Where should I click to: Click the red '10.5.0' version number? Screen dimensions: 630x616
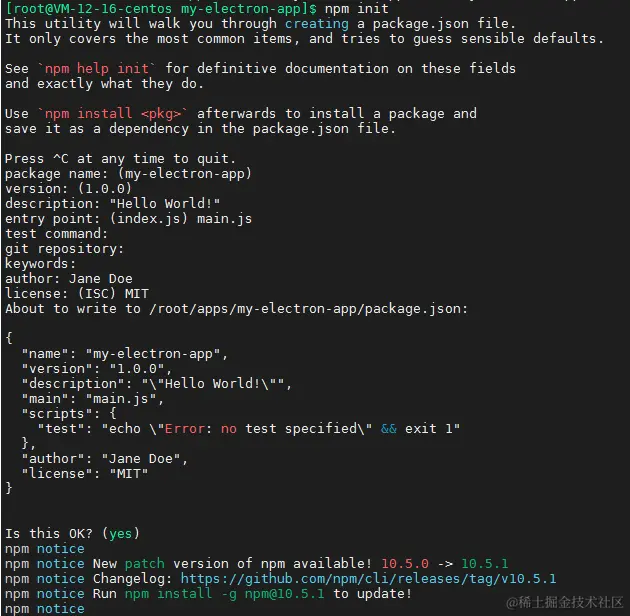(405, 563)
